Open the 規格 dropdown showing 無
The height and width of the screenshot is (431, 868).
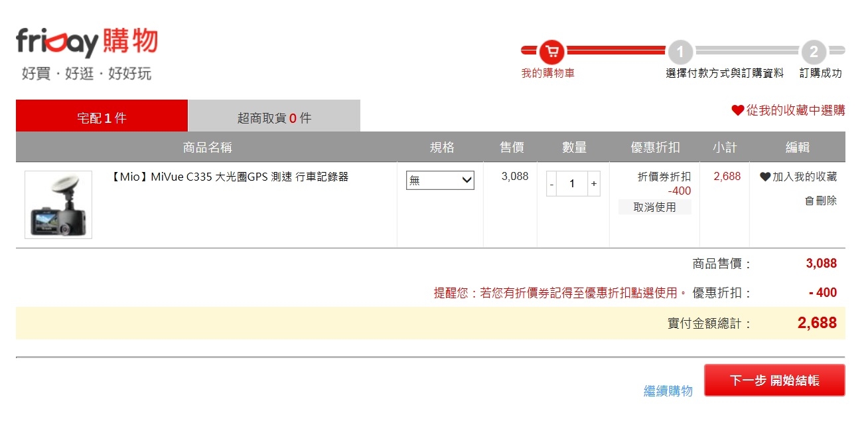[440, 180]
